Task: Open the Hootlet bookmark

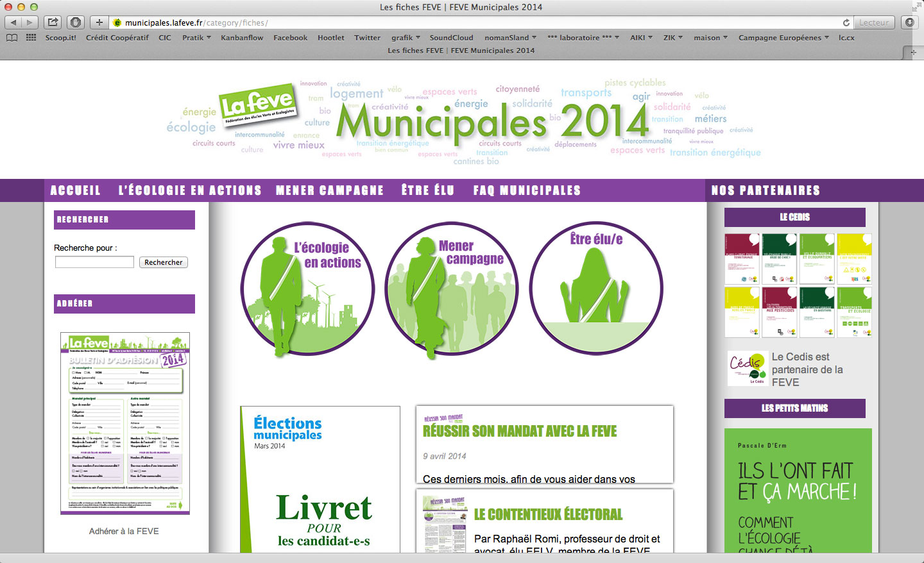Action: point(331,38)
